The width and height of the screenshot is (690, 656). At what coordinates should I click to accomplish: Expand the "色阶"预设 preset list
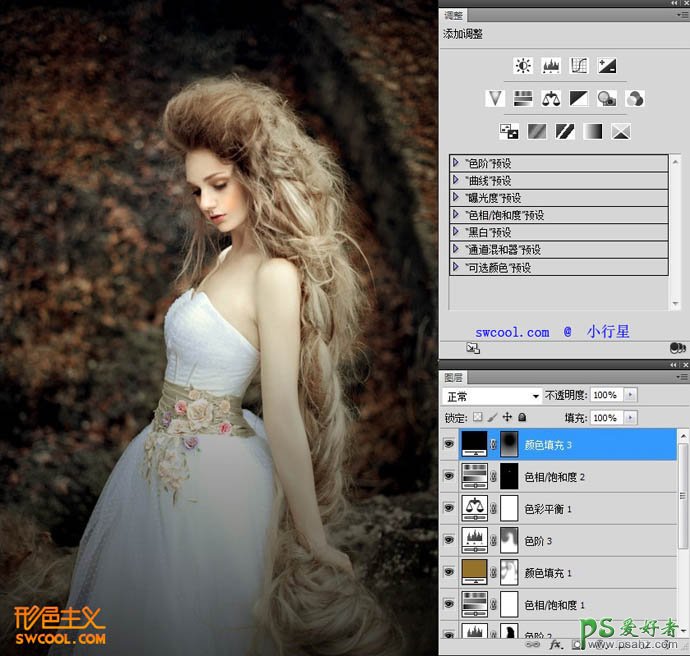456,163
